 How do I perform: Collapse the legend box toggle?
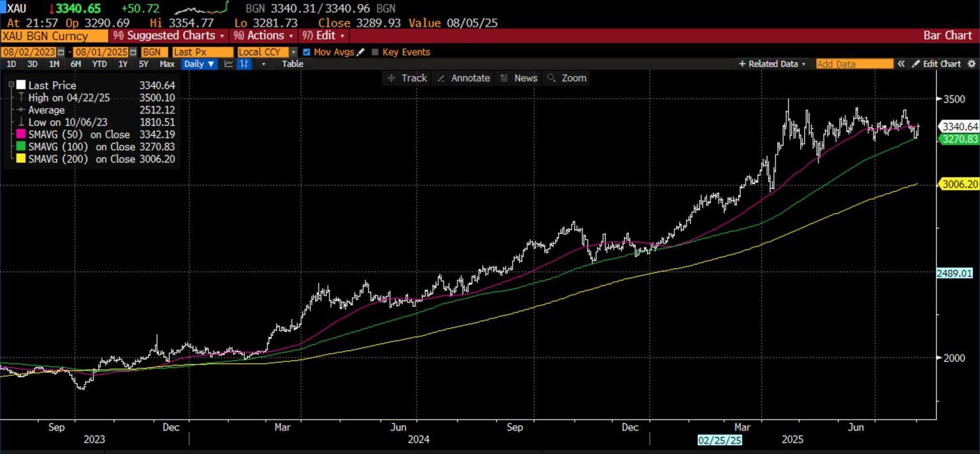pyautogui.click(x=11, y=85)
